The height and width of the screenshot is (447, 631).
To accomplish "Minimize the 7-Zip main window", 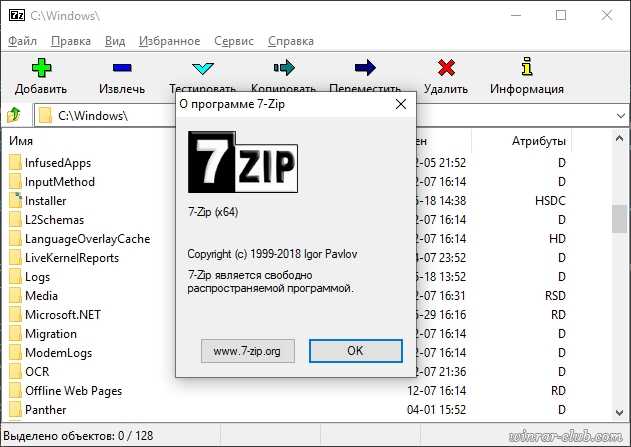I will pos(516,15).
